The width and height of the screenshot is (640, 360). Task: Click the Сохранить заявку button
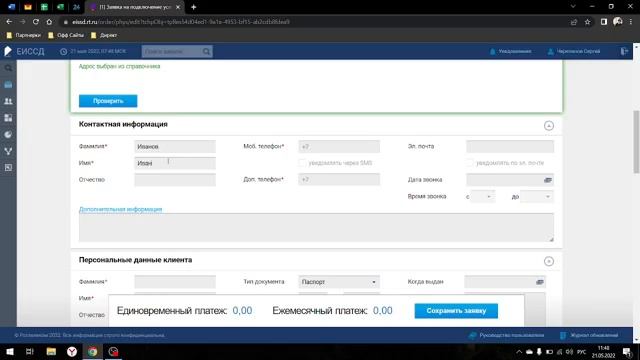click(x=456, y=311)
